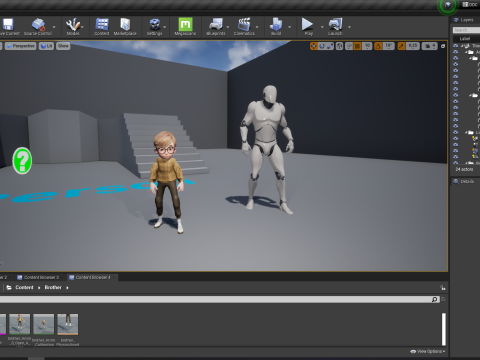Open the Source Control toolbar icon
This screenshot has height=360, width=480.
tap(38, 25)
